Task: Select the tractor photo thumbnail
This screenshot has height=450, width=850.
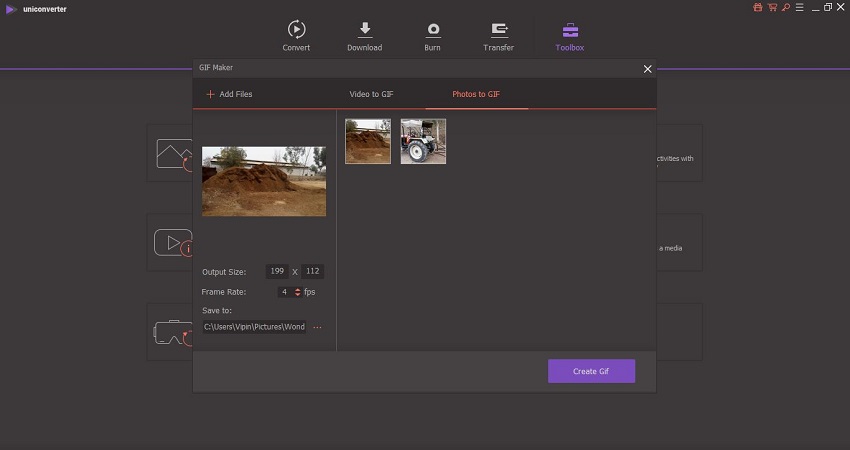Action: [x=423, y=141]
